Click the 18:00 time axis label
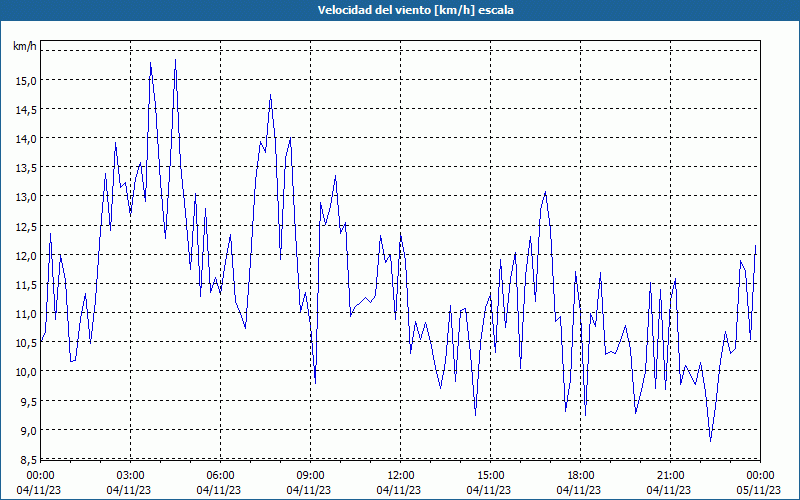 [x=580, y=476]
